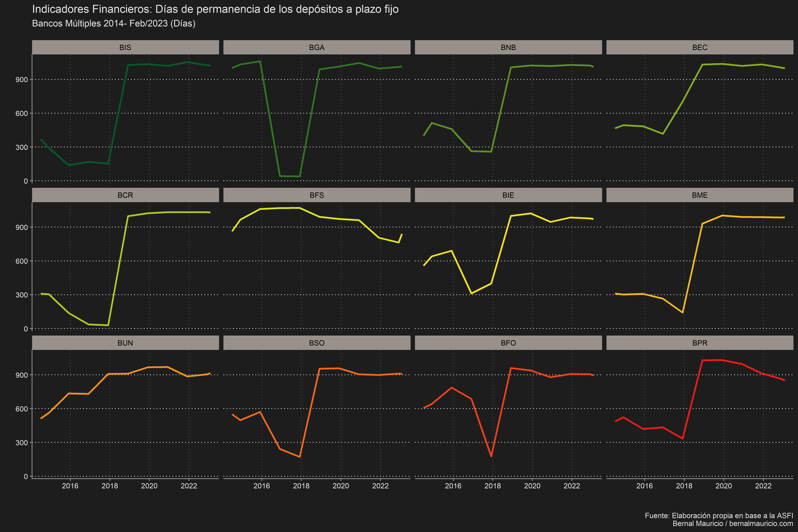Click the credit 'Bernal Mauricio / bernalmauricio.com'
798x532 pixels.
733,523
